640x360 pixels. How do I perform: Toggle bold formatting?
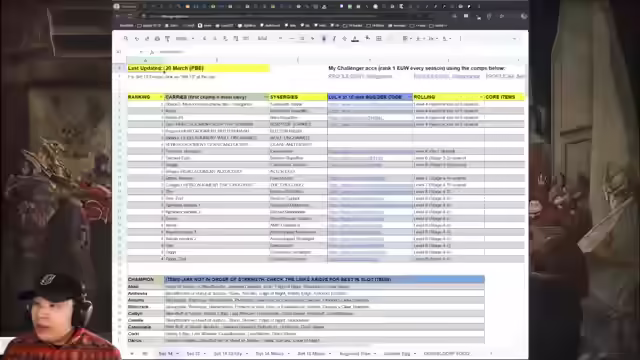pos(324,38)
